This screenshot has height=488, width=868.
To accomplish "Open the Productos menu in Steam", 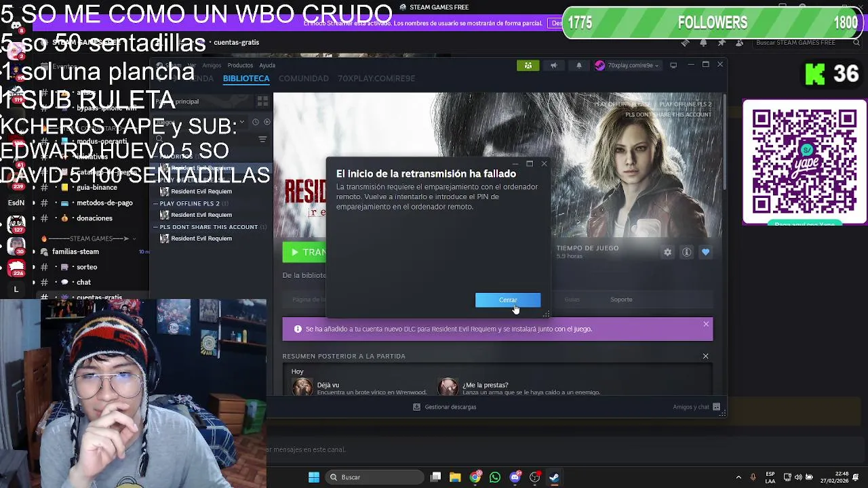I will point(240,65).
